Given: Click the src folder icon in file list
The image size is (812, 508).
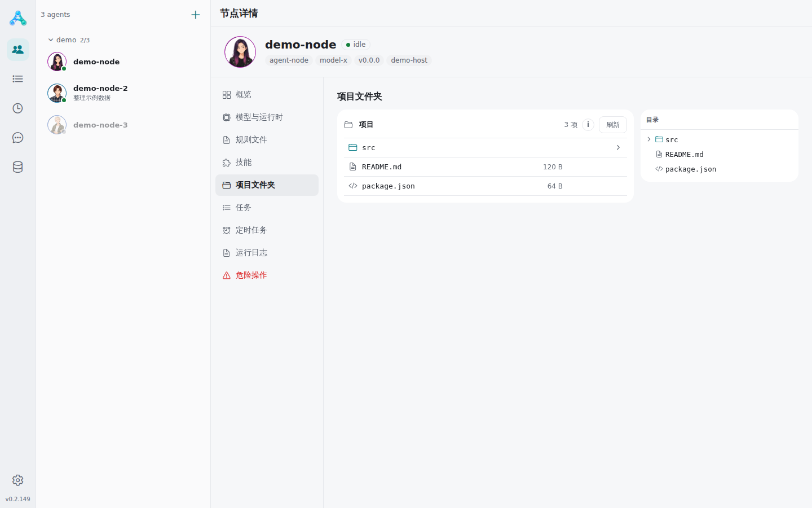Looking at the screenshot, I should tap(353, 147).
